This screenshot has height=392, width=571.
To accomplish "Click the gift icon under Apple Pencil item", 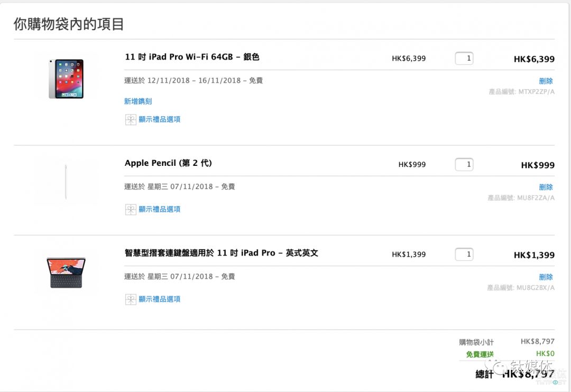I will (x=131, y=209).
